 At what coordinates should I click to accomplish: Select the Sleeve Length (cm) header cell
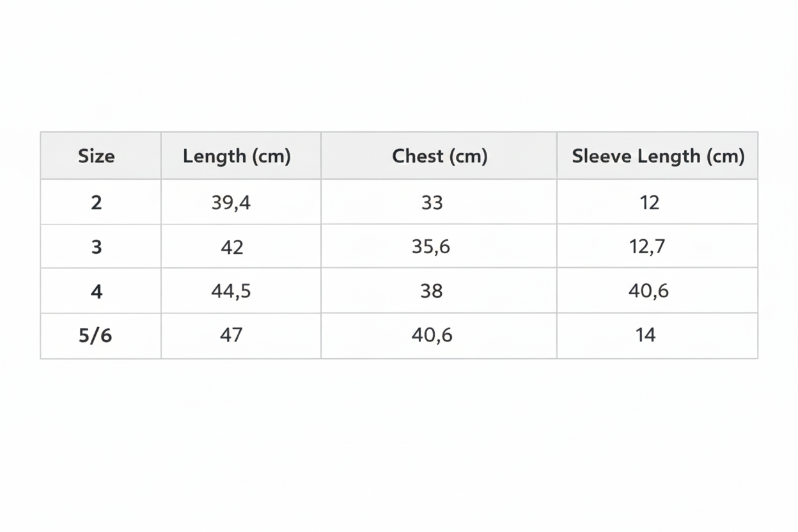click(658, 156)
